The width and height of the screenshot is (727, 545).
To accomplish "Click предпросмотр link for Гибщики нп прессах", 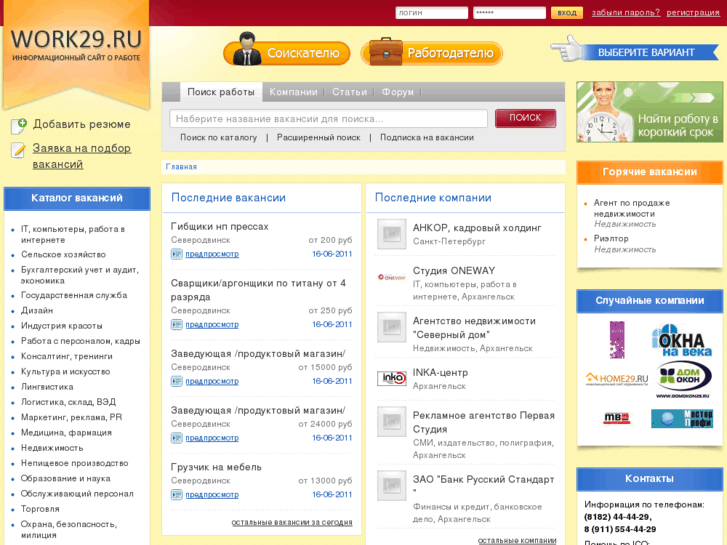I will click(x=212, y=254).
